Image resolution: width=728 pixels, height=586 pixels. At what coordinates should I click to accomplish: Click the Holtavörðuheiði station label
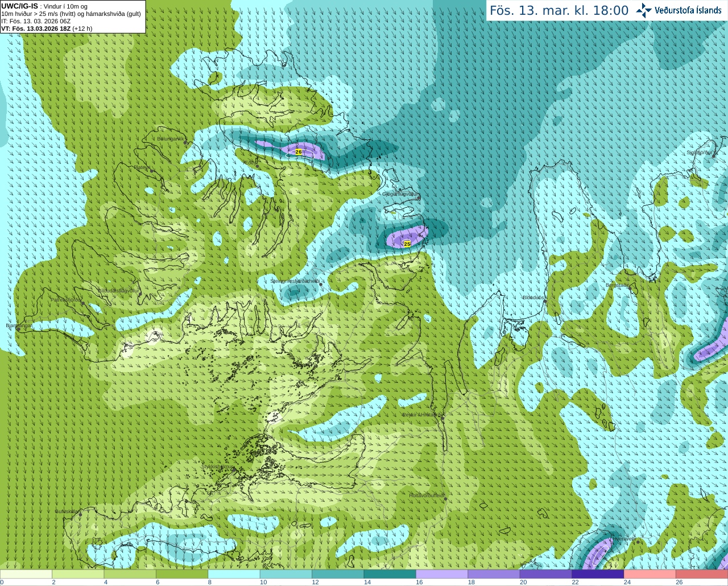(427, 496)
